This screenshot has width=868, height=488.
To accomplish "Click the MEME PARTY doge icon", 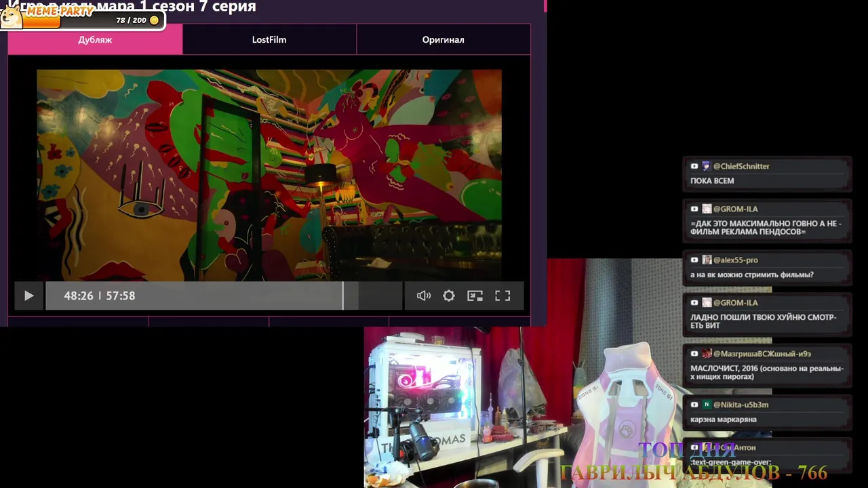I will (x=10, y=16).
